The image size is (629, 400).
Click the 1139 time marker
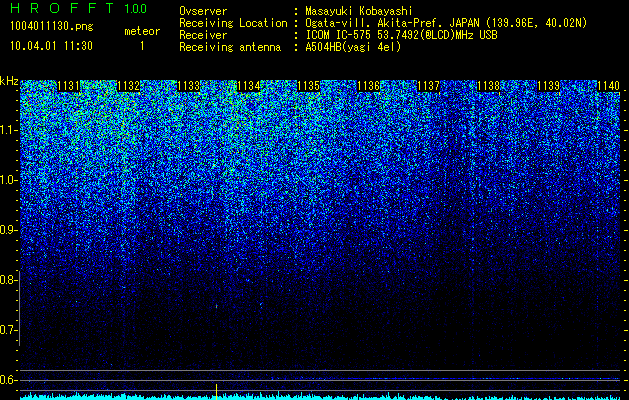point(548,86)
